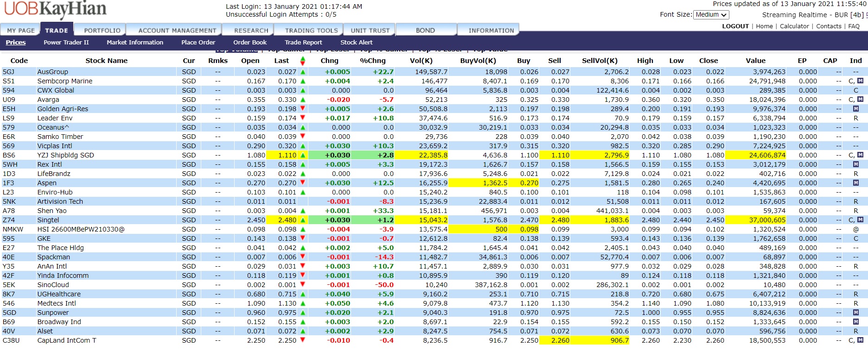Click the up/down arrow column header icon

303,61
